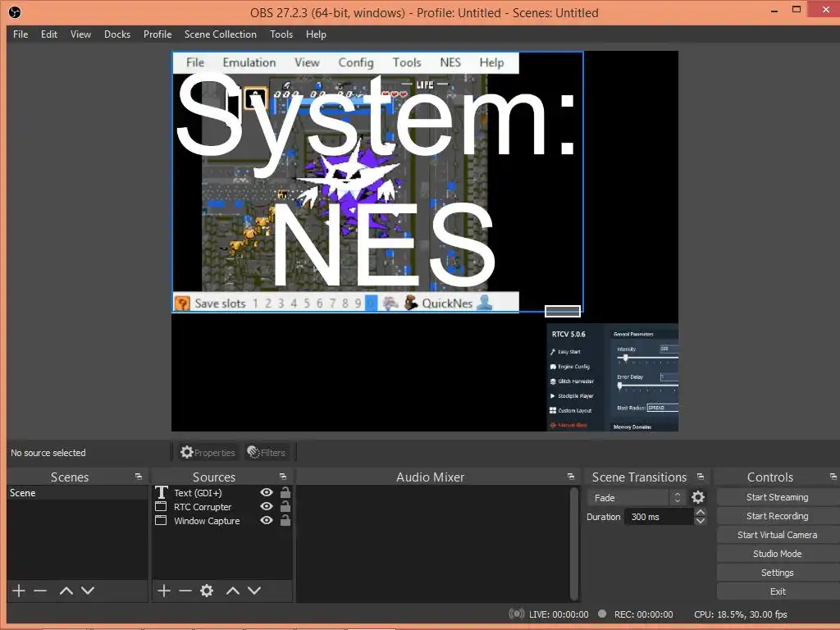The image size is (840, 630).
Task: Click the Text (GDI+) source type icon
Action: tap(162, 492)
